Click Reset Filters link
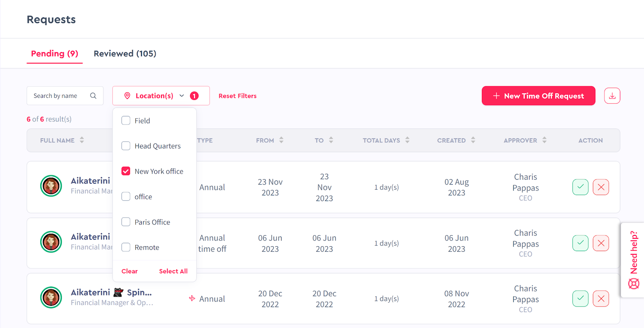This screenshot has height=328, width=644. [x=237, y=96]
